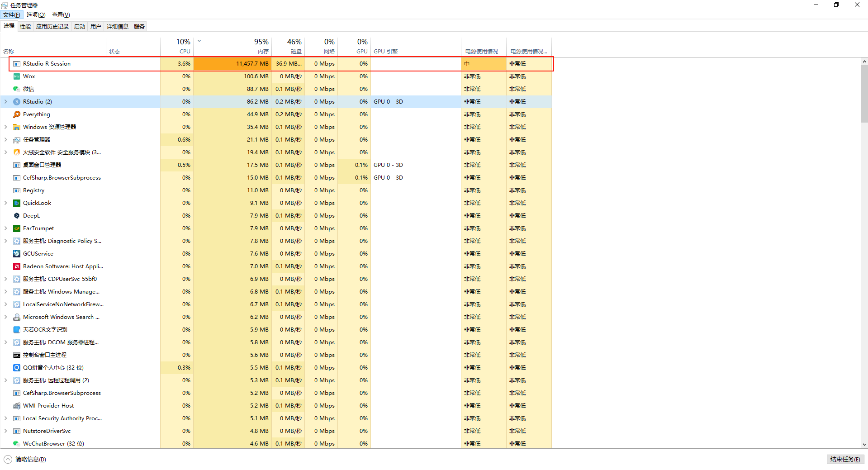
Task: Click the Everything search tool icon
Action: (16, 114)
